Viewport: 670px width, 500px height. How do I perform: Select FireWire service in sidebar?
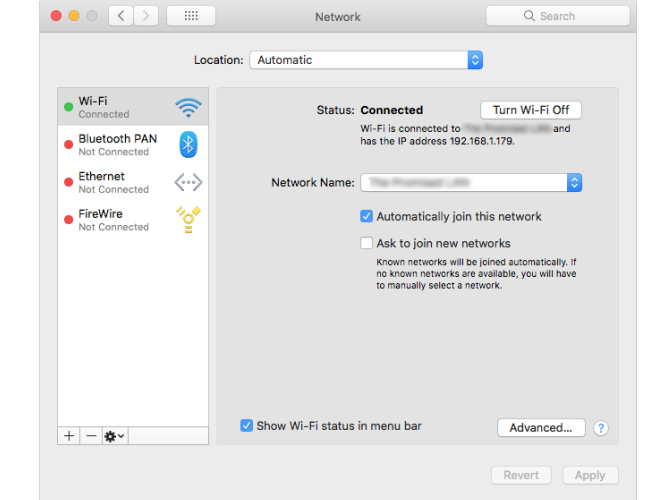(133, 220)
